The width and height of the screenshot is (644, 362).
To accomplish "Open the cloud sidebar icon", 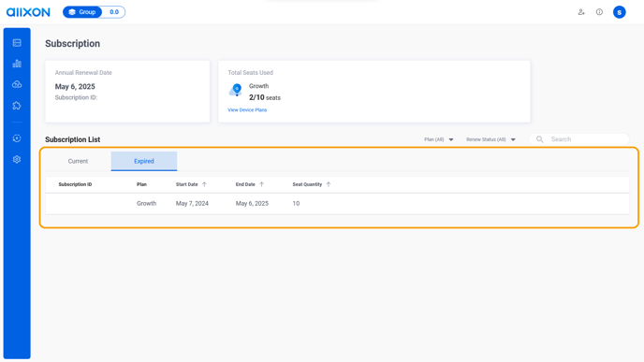I will click(x=17, y=84).
